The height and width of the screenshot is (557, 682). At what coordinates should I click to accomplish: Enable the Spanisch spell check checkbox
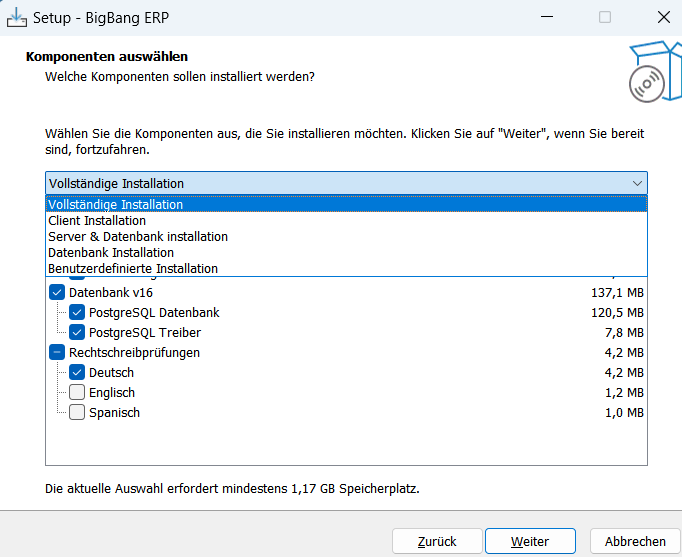(x=77, y=412)
